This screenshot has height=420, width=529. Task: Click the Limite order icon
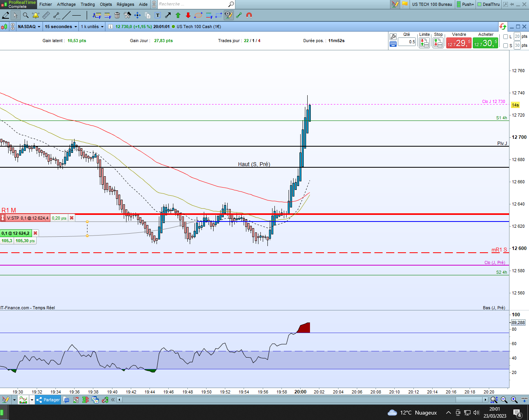[424, 43]
